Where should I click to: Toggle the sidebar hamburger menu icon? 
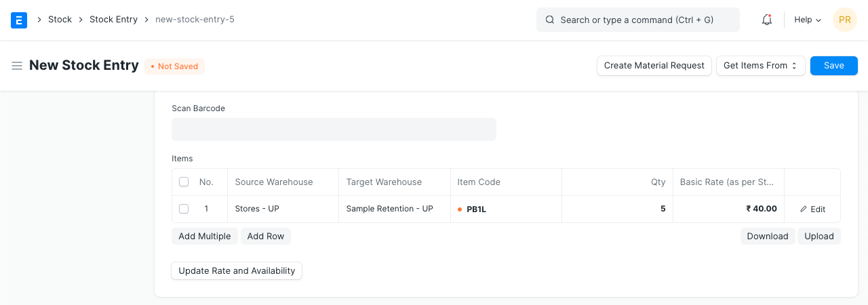point(17,66)
